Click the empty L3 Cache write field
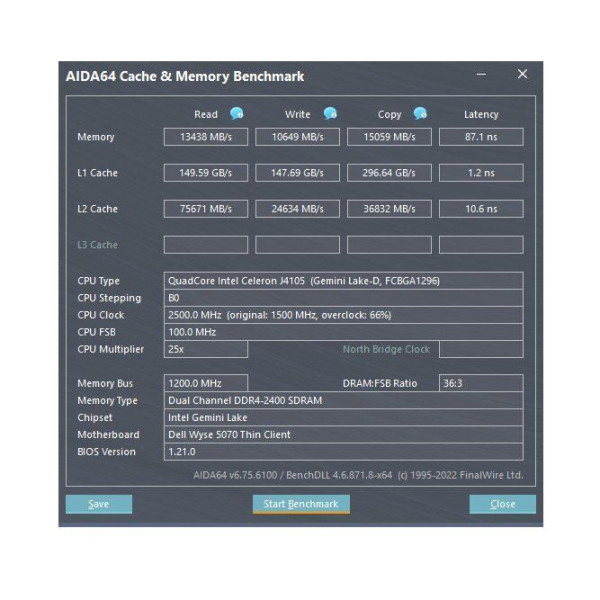Image resolution: width=600 pixels, height=600 pixels. [x=297, y=245]
